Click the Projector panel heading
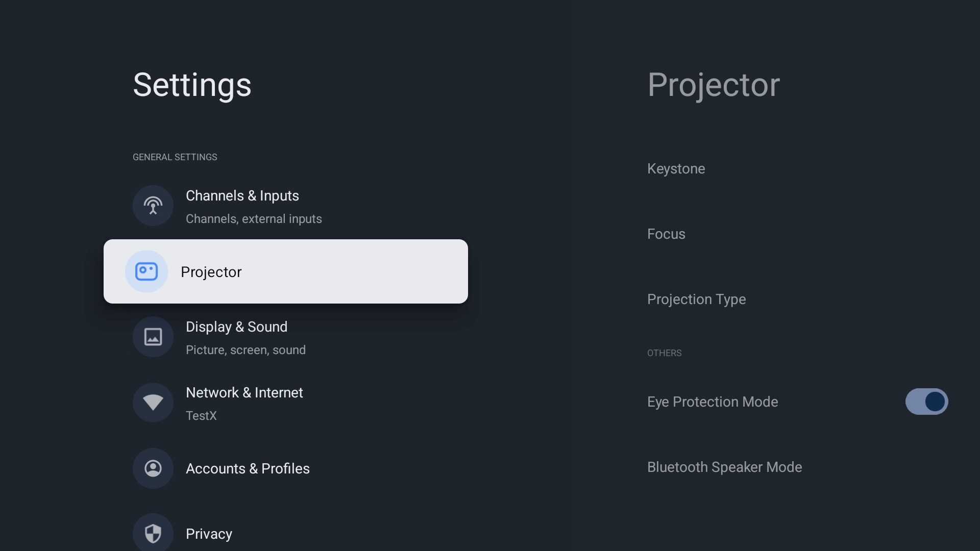This screenshot has height=551, width=980. [x=714, y=85]
